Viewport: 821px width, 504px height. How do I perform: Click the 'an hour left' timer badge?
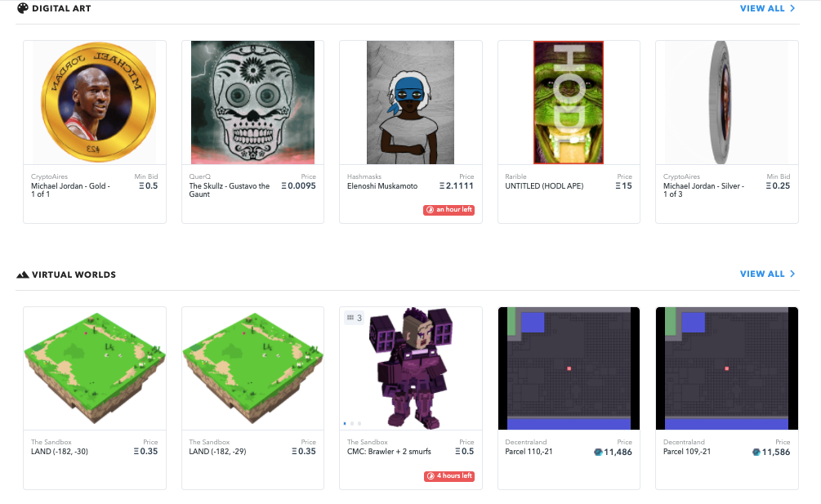click(x=448, y=210)
